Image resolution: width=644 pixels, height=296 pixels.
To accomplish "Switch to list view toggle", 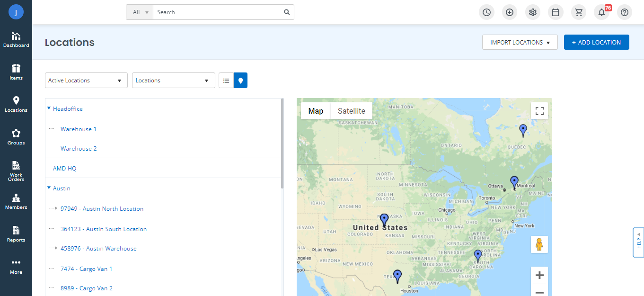I will tap(226, 81).
